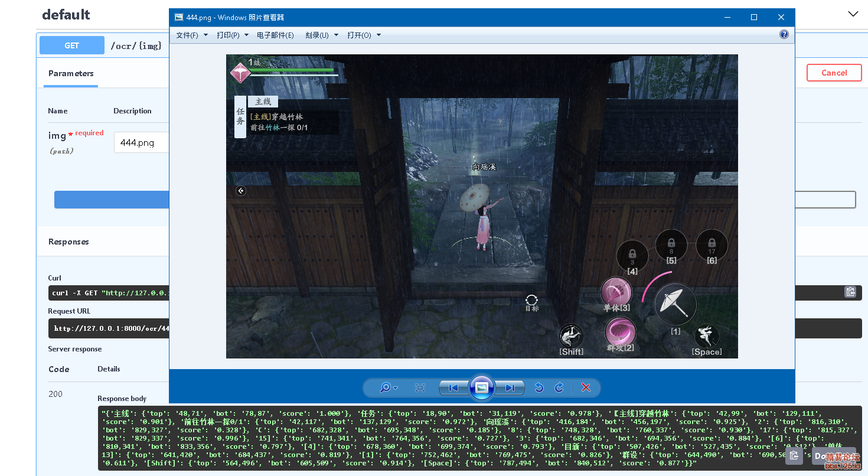Click the [Space] jump skill icon
Viewport: 868px width, 476px height.
pyautogui.click(x=706, y=337)
